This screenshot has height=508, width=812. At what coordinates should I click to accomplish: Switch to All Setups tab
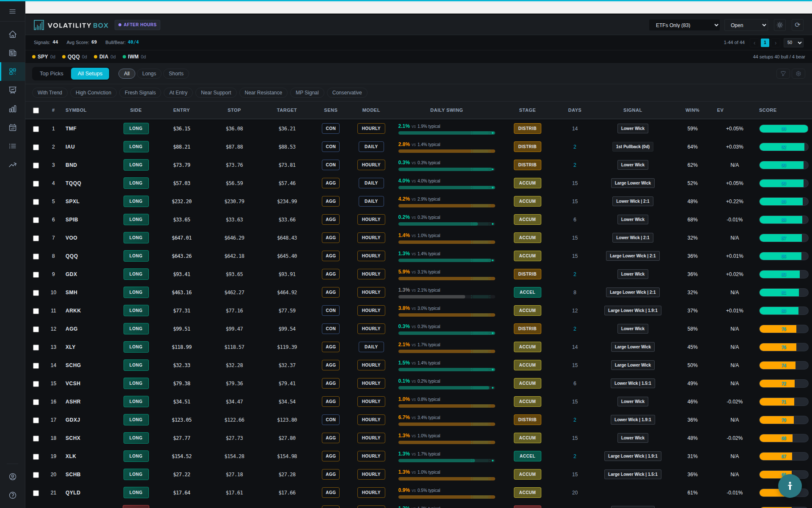click(x=90, y=74)
